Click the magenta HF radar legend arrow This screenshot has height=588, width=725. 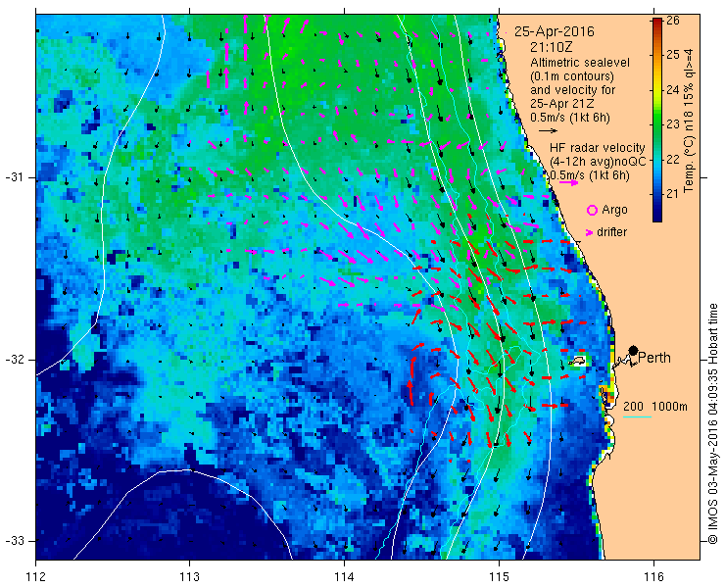pos(568,182)
